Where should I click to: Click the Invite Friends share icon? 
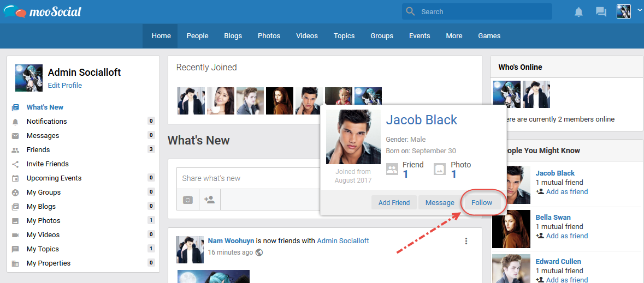[x=16, y=164]
